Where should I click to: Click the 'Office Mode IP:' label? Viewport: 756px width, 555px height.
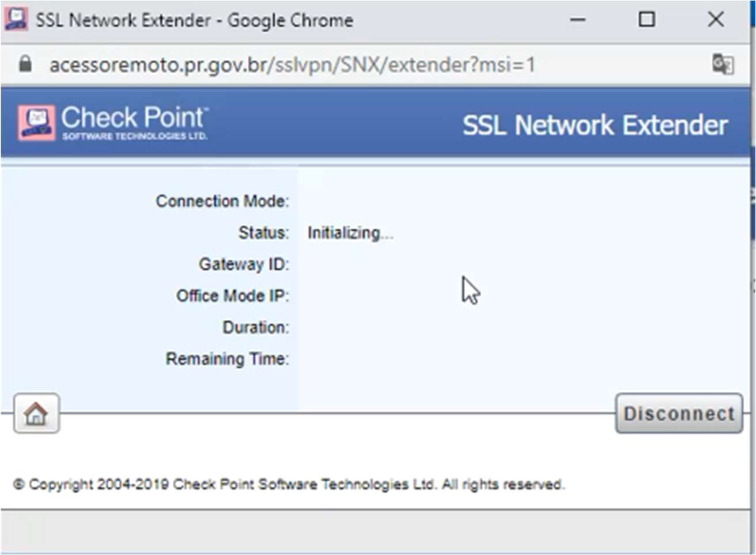point(233,296)
